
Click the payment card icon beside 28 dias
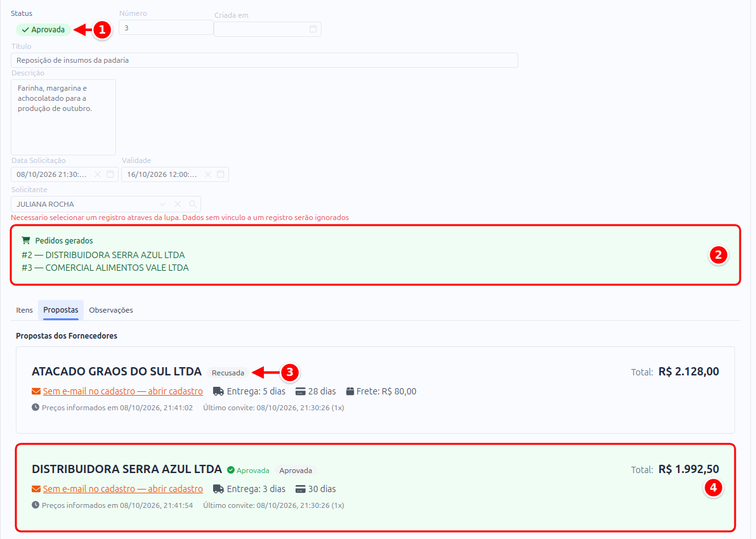click(301, 391)
